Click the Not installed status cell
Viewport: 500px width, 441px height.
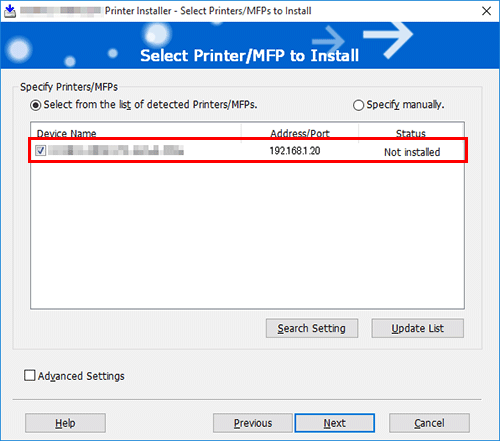pos(412,152)
